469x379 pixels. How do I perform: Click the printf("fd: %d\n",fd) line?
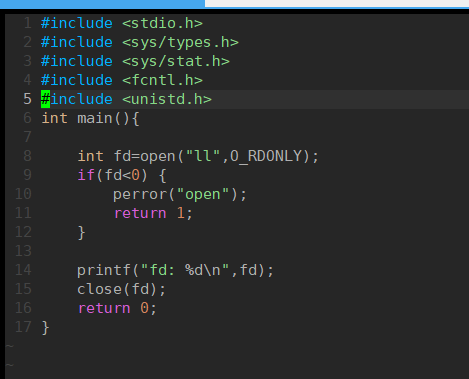[175, 270]
